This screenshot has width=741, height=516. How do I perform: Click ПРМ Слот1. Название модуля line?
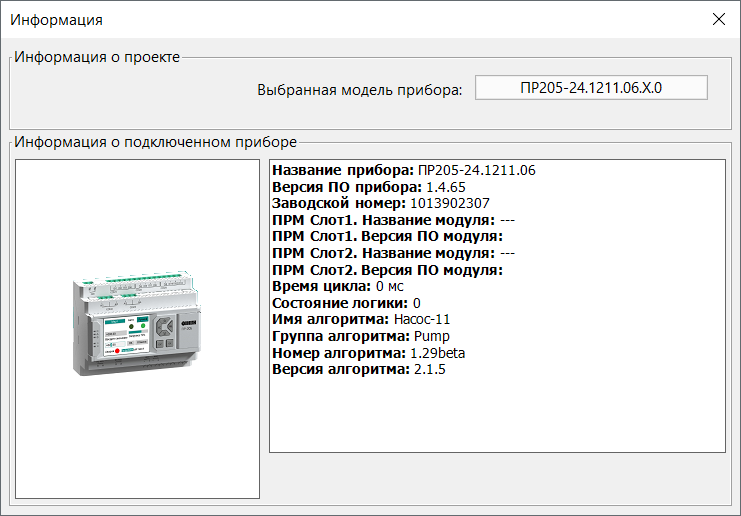click(x=394, y=220)
